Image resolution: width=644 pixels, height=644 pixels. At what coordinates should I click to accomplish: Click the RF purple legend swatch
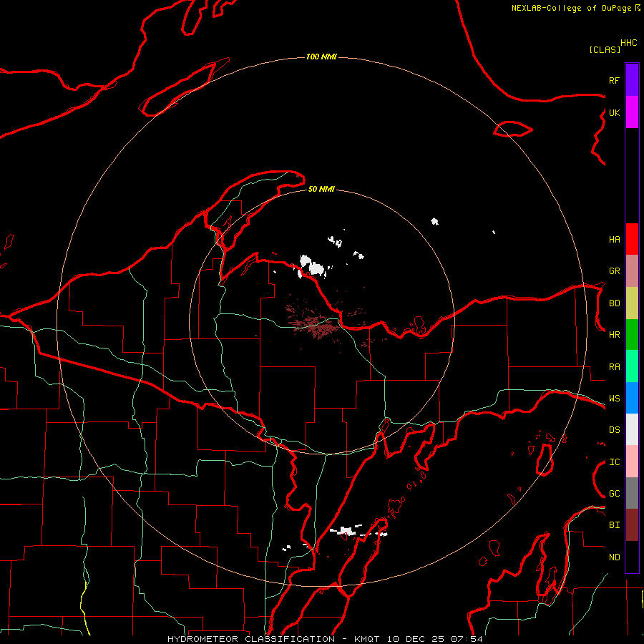(x=632, y=80)
